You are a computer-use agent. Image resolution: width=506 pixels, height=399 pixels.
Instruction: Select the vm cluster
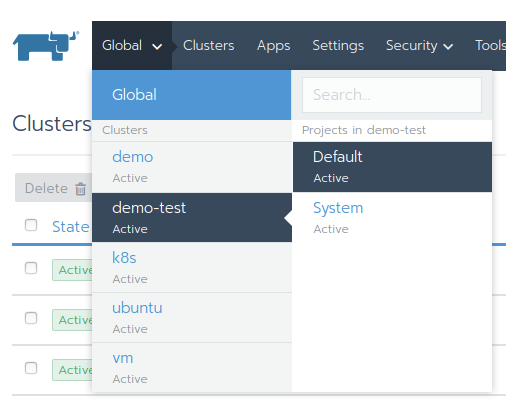coord(192,367)
